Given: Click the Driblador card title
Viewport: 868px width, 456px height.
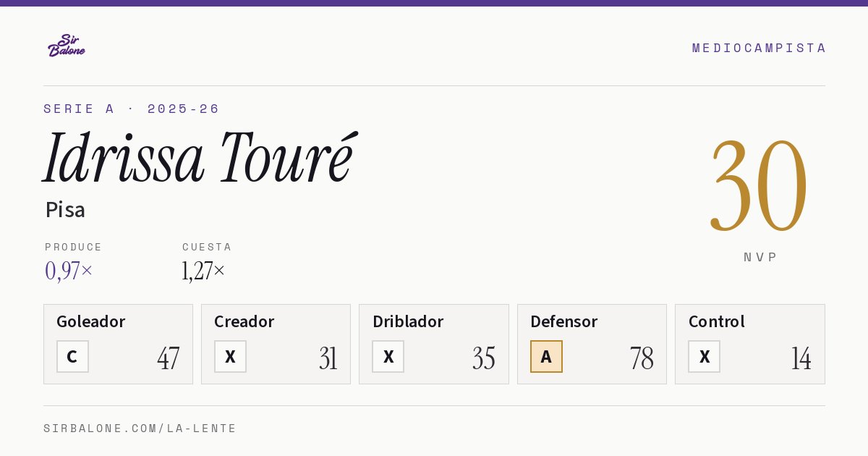Looking at the screenshot, I should click(x=408, y=321).
